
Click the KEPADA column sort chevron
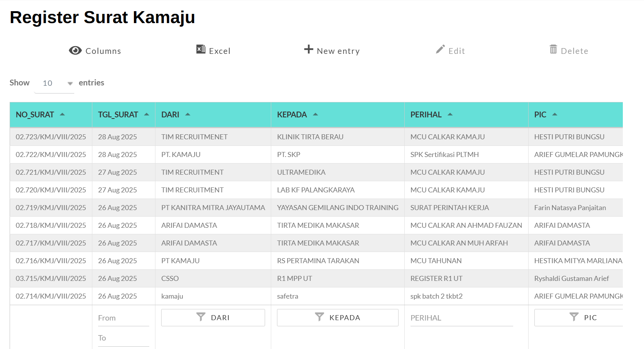click(x=315, y=114)
